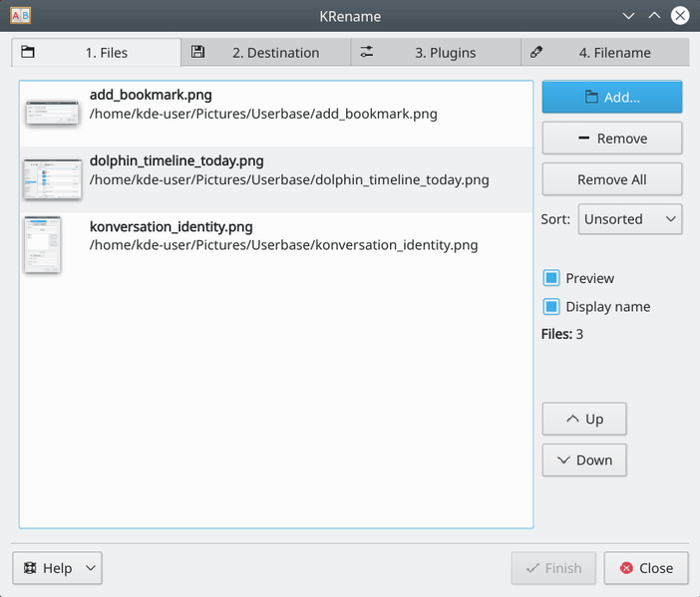Select the dolphin_timeline_today.png list entry
The height and width of the screenshot is (597, 700).
(x=288, y=170)
